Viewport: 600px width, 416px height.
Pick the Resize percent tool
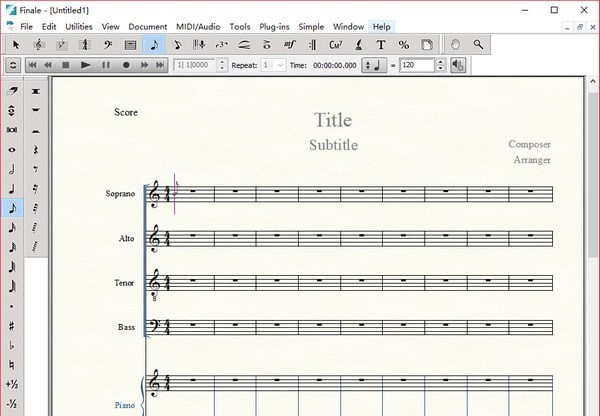[404, 45]
